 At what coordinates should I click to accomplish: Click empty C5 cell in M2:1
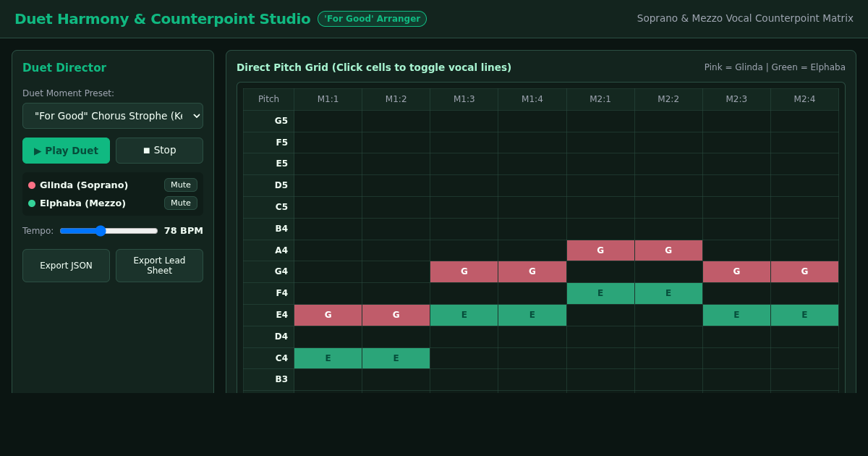[600, 207]
